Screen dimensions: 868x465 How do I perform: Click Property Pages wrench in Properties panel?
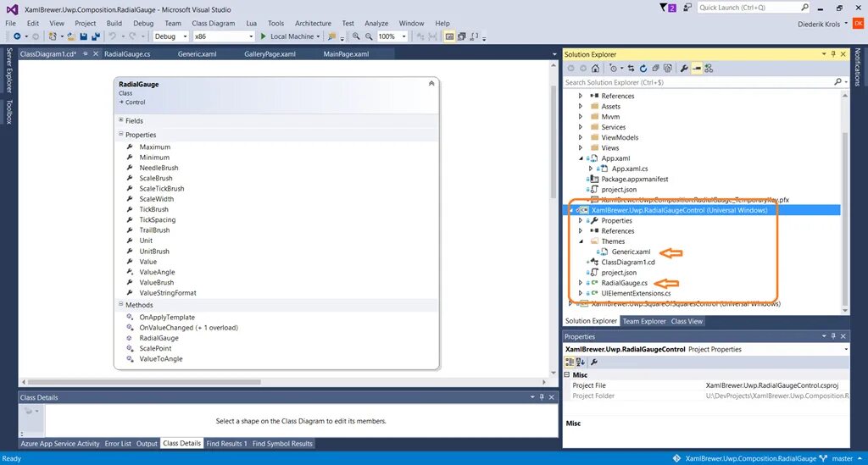pyautogui.click(x=594, y=363)
